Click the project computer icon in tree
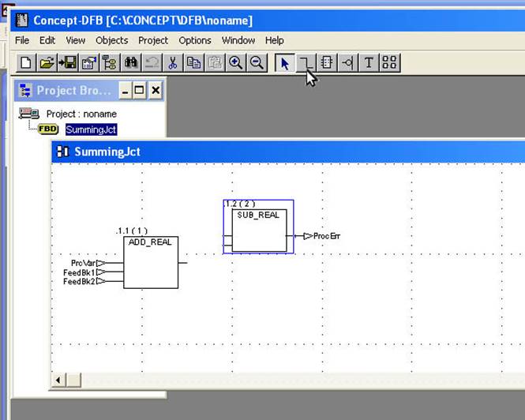525x420 pixels. click(x=29, y=114)
